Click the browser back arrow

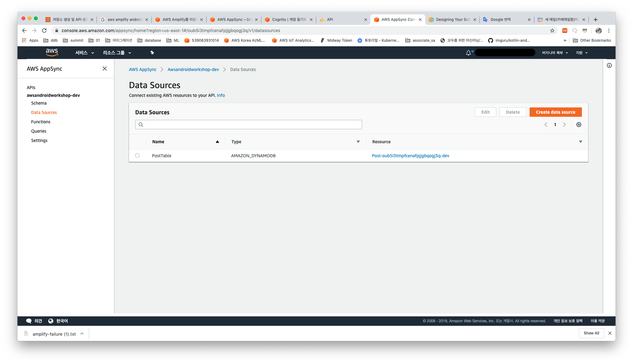(24, 31)
